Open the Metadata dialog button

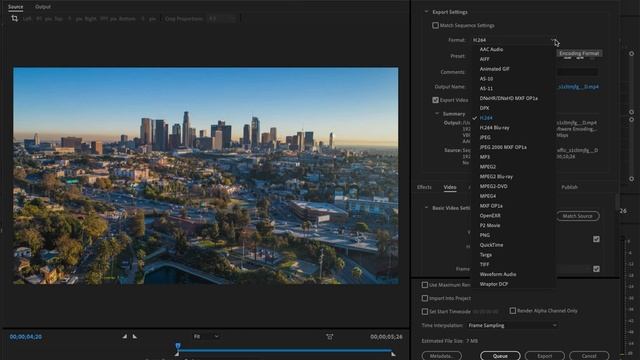click(x=442, y=356)
